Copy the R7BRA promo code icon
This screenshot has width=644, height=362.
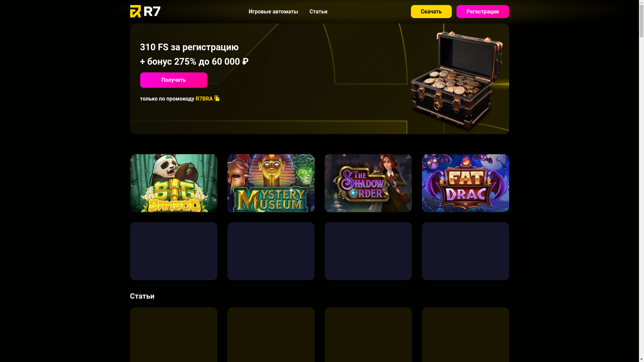[x=217, y=98]
